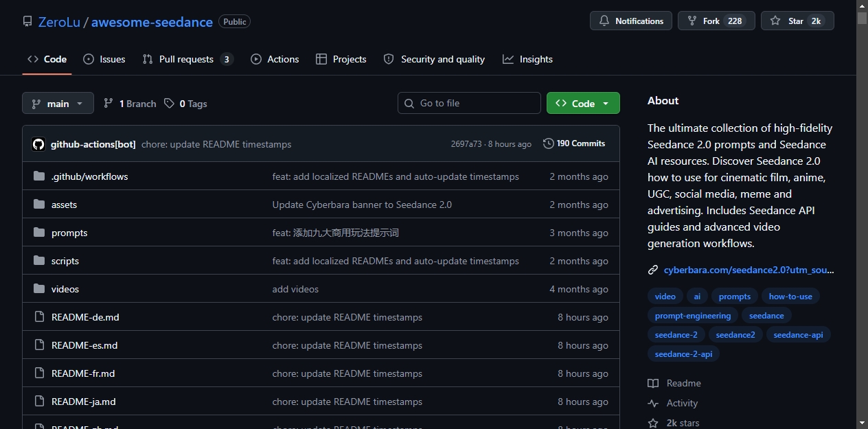
Task: Select the 'seedance2' topic tag
Action: coord(735,335)
